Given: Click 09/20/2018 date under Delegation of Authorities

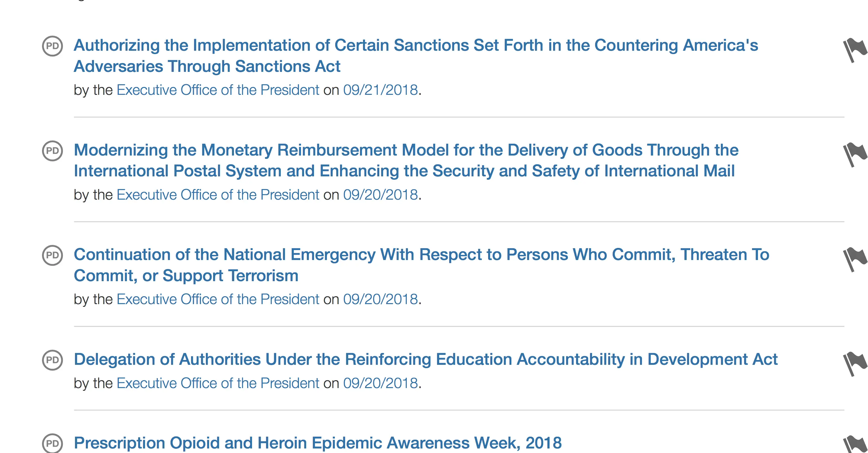Looking at the screenshot, I should pyautogui.click(x=381, y=383).
